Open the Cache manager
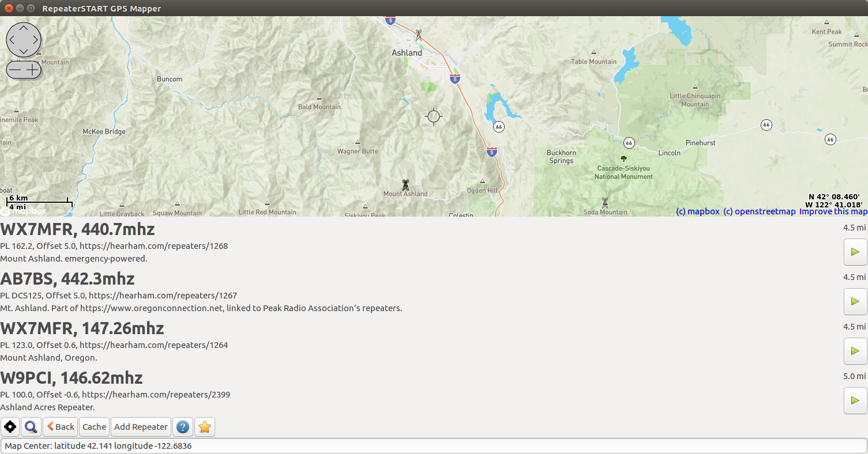Image resolution: width=868 pixels, height=454 pixels. (x=93, y=426)
